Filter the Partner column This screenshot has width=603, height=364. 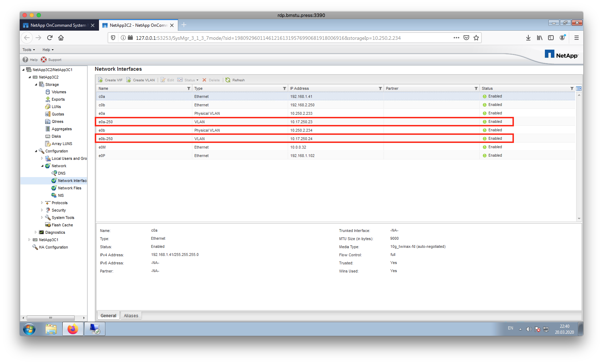coord(476,88)
